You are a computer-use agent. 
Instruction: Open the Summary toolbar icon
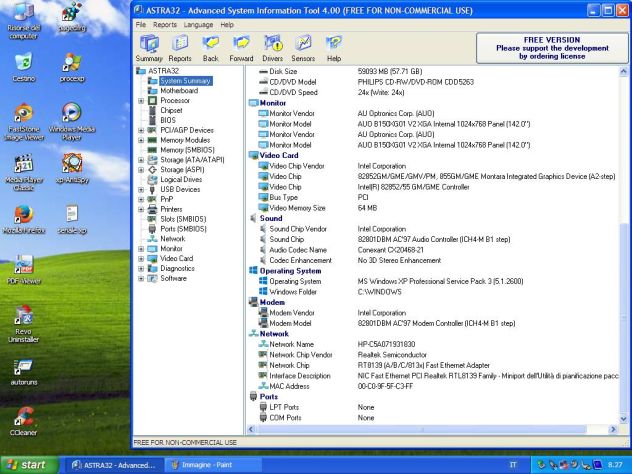pos(149,48)
